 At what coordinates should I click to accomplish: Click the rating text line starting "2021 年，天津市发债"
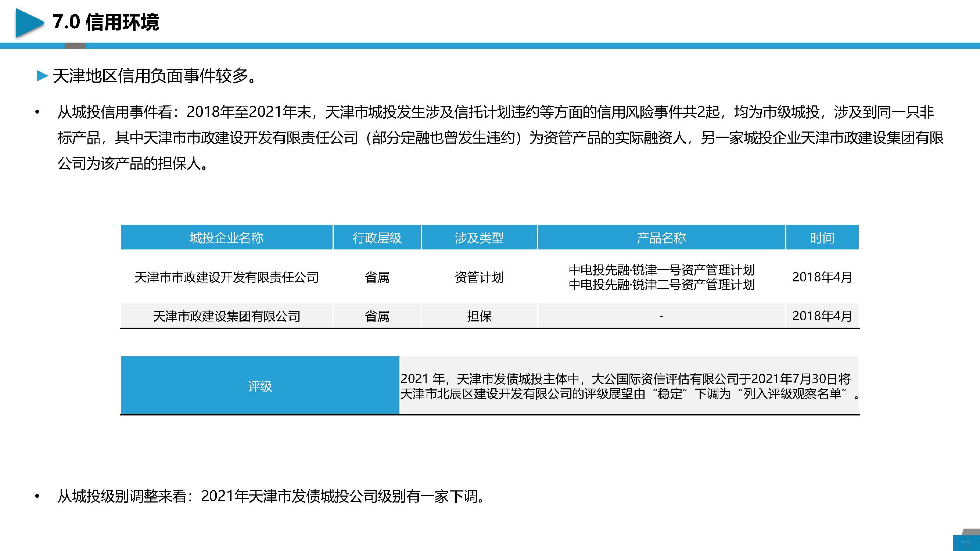626,379
